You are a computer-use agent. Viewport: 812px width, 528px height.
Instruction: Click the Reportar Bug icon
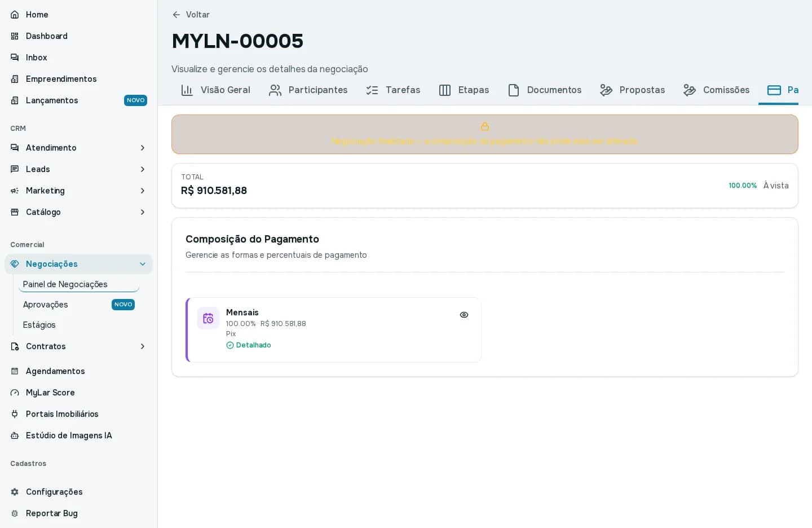pos(15,513)
